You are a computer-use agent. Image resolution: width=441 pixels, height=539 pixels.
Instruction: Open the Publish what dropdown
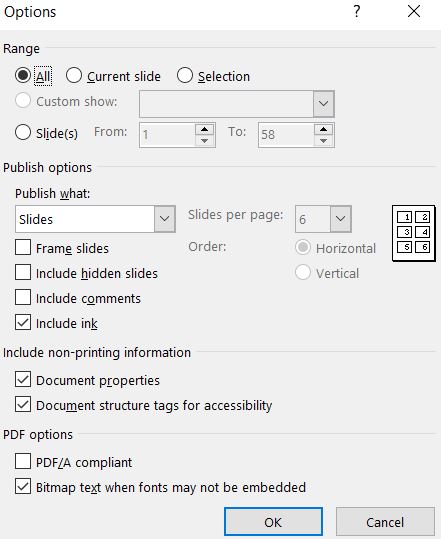[x=95, y=219]
